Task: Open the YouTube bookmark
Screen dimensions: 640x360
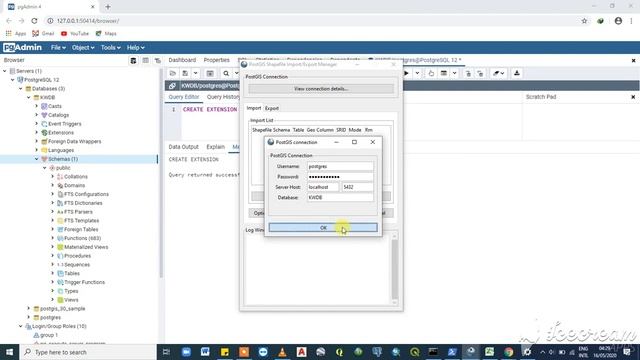Action: click(75, 33)
